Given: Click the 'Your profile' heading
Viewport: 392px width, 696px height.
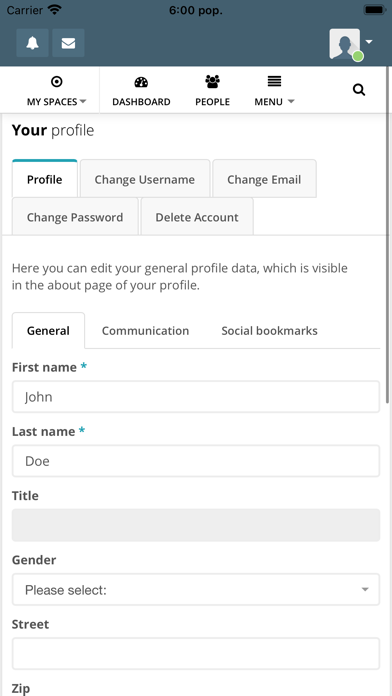Looking at the screenshot, I should tap(53, 130).
